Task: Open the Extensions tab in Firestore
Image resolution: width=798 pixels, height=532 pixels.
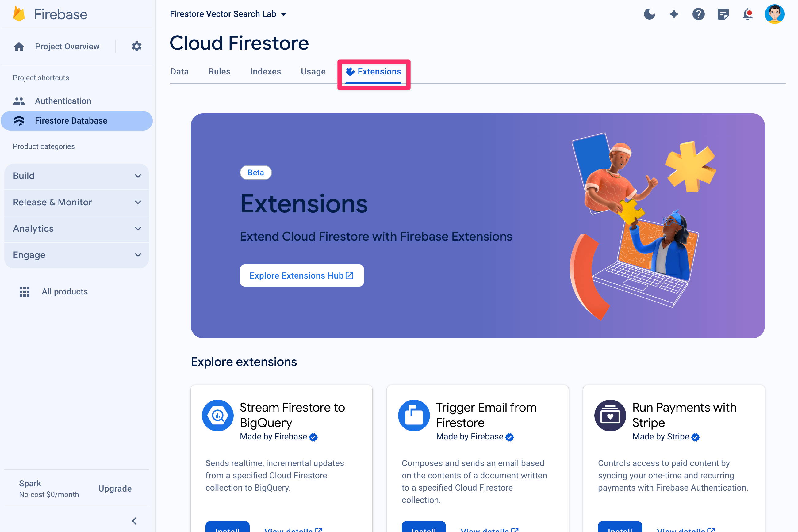Action: click(x=374, y=71)
